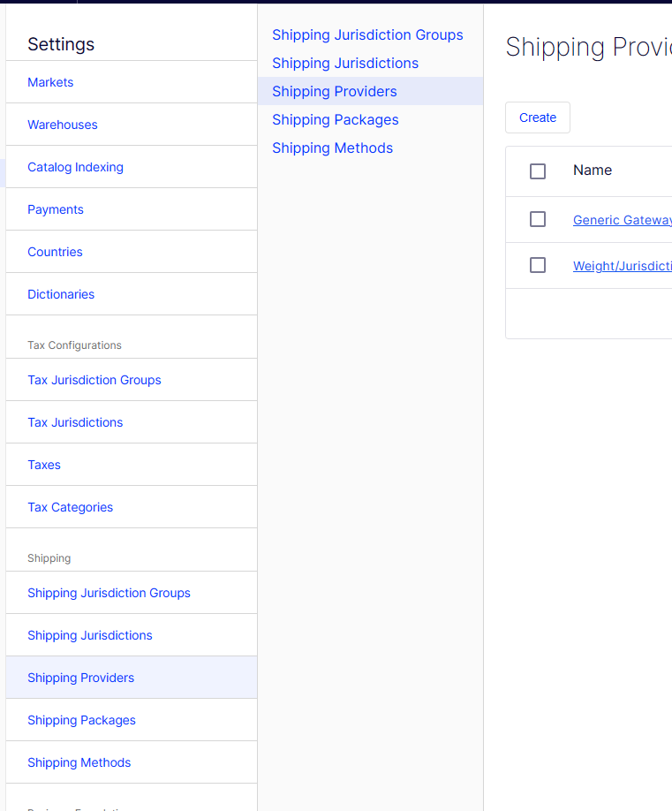Tick the Generic Gateway row checkbox
Screen dimensions: 672x811
(x=538, y=219)
